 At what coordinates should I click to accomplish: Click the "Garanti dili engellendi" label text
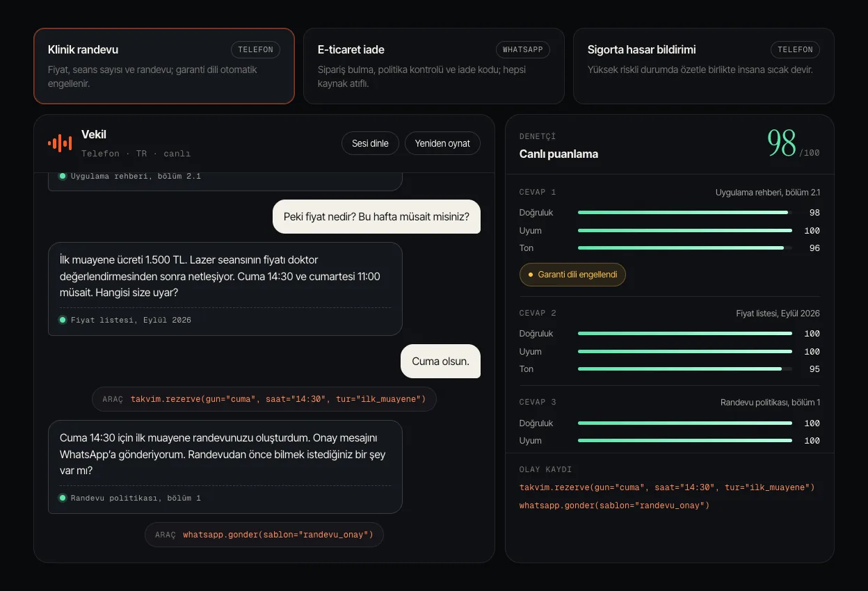(577, 275)
